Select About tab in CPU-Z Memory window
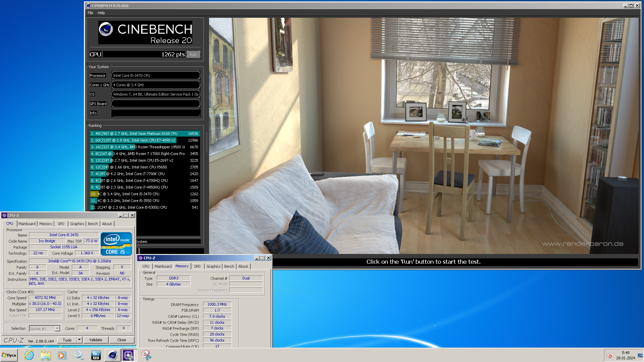The image size is (644, 362). click(243, 266)
